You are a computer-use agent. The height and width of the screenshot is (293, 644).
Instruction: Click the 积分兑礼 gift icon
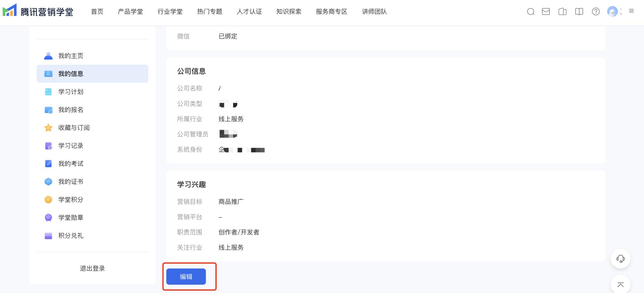point(48,236)
